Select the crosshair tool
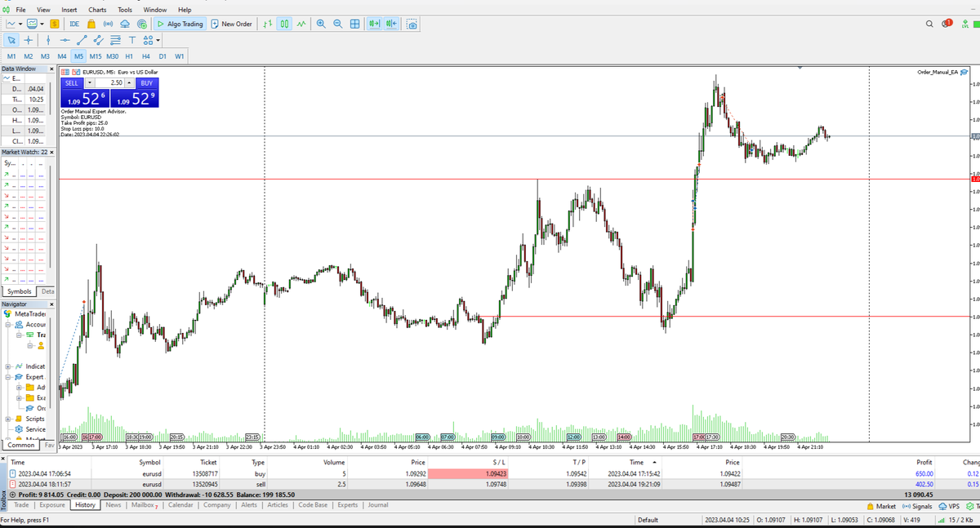The image size is (980, 528). pyautogui.click(x=29, y=39)
